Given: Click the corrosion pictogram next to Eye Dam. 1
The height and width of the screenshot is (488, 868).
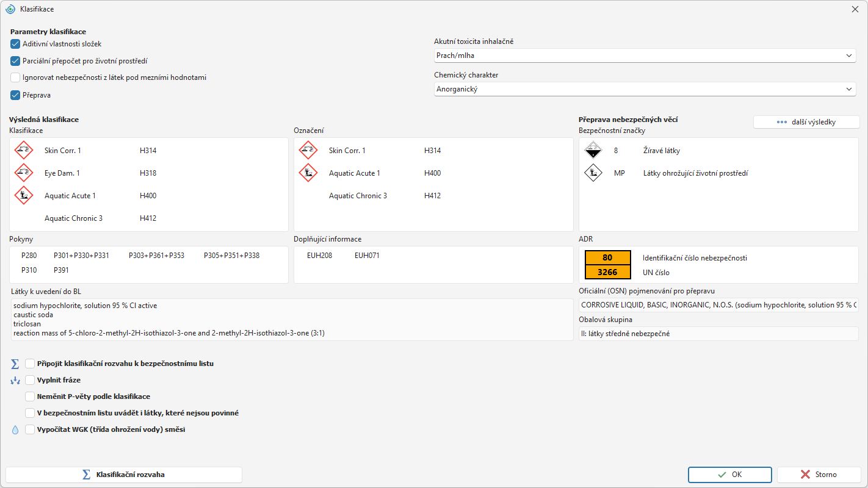Looking at the screenshot, I should [x=24, y=173].
